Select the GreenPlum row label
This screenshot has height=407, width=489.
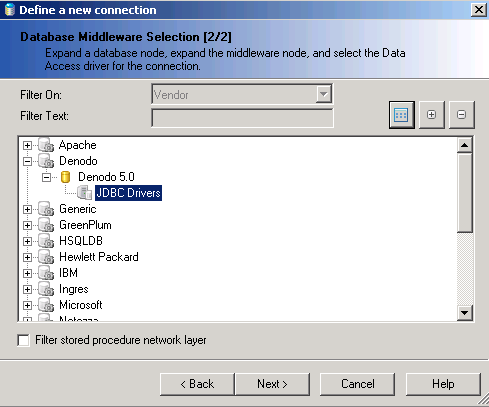click(85, 225)
